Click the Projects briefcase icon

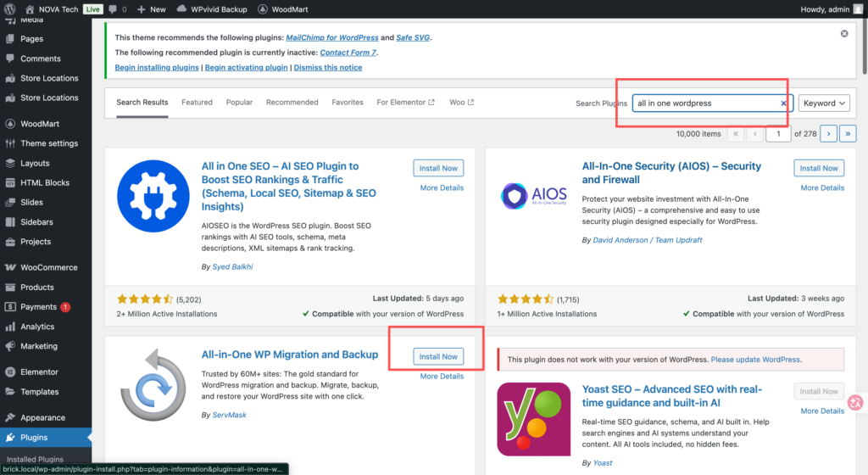(10, 242)
